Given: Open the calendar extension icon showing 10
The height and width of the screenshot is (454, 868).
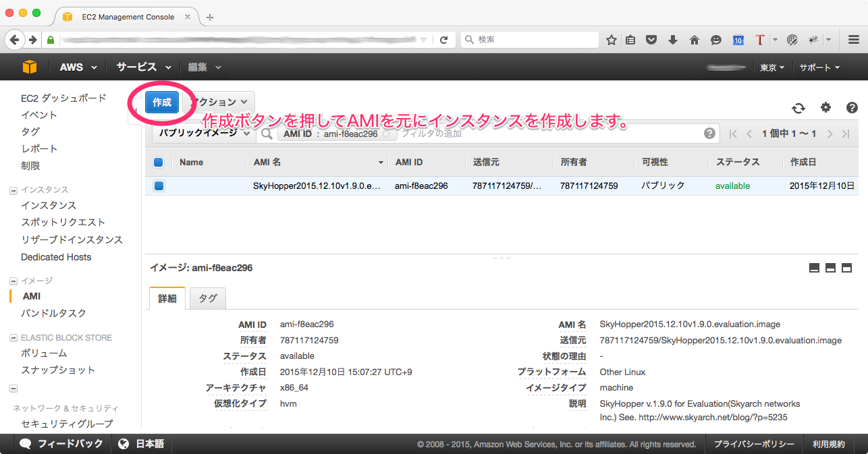Looking at the screenshot, I should tap(738, 40).
